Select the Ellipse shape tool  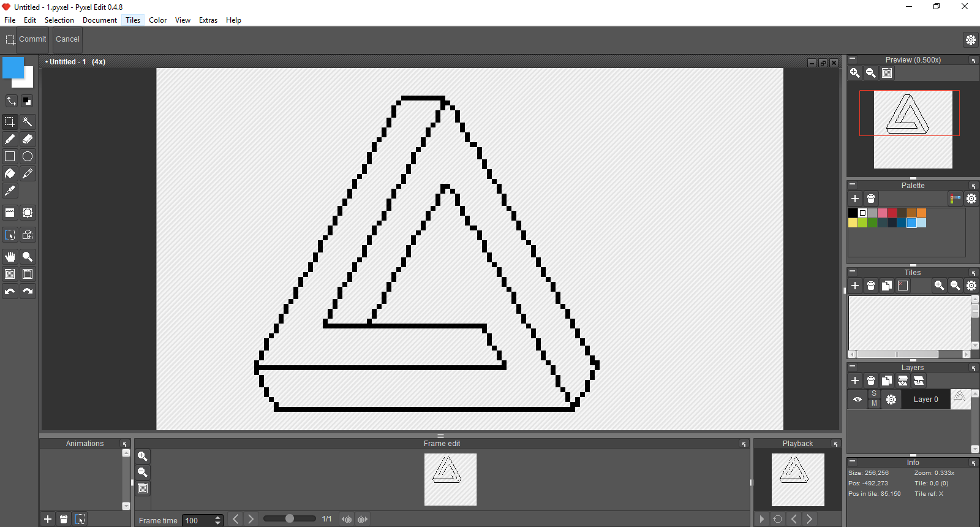click(28, 156)
